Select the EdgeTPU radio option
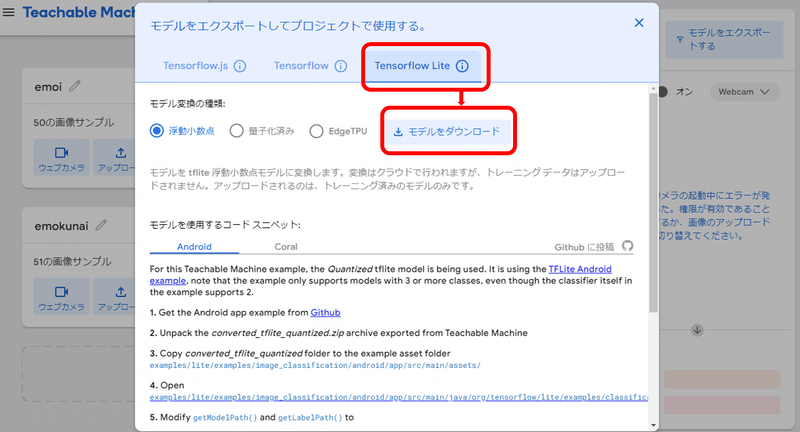 point(316,131)
